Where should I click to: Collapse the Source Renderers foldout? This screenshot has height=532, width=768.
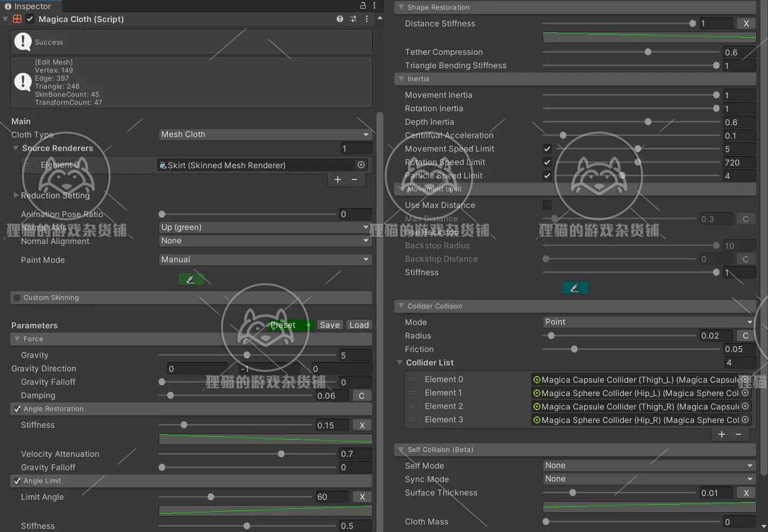16,148
